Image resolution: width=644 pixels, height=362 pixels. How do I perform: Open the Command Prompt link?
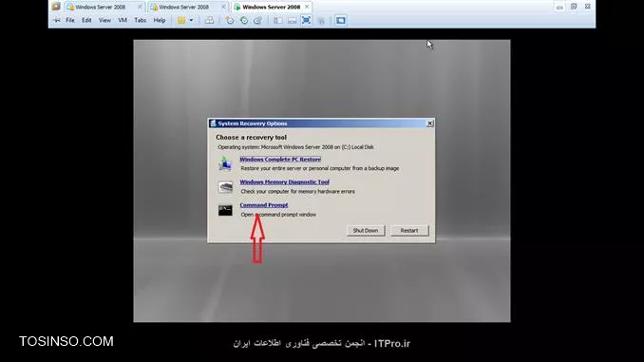(x=264, y=205)
